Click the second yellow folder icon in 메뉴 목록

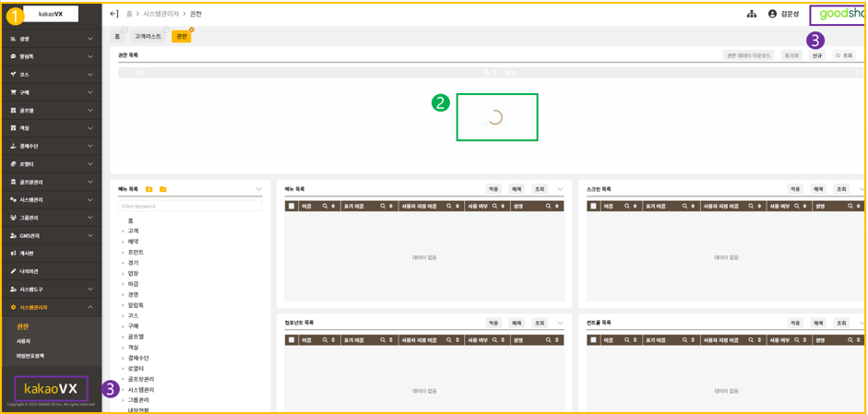pos(163,189)
